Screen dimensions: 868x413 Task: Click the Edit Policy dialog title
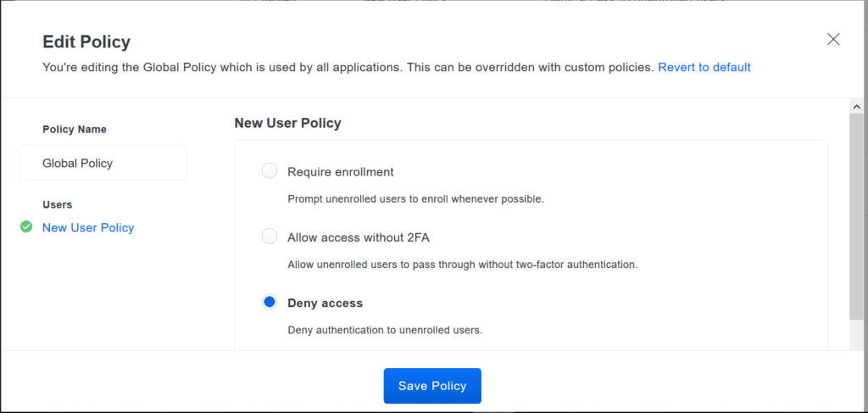click(x=86, y=42)
